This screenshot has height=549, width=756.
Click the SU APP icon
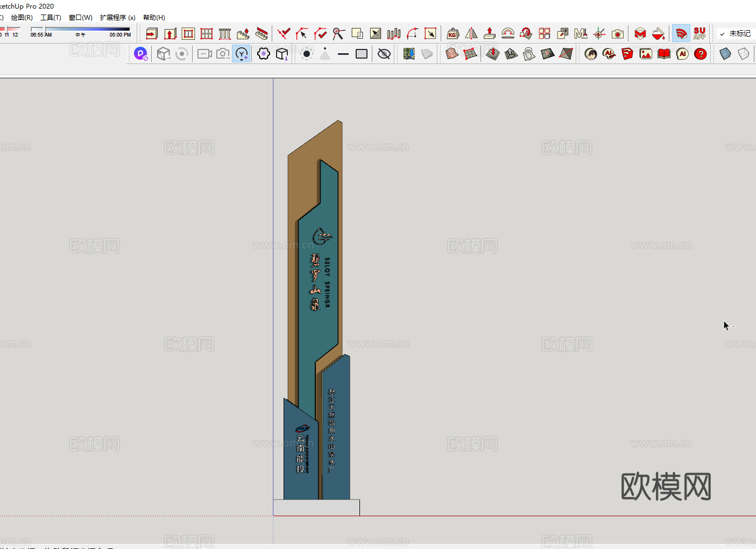coord(700,34)
